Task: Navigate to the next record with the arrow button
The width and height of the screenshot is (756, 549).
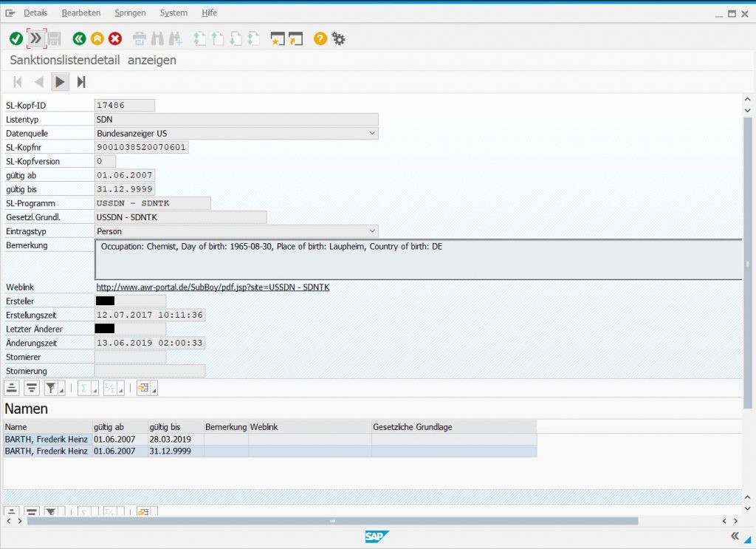Action: tap(60, 82)
